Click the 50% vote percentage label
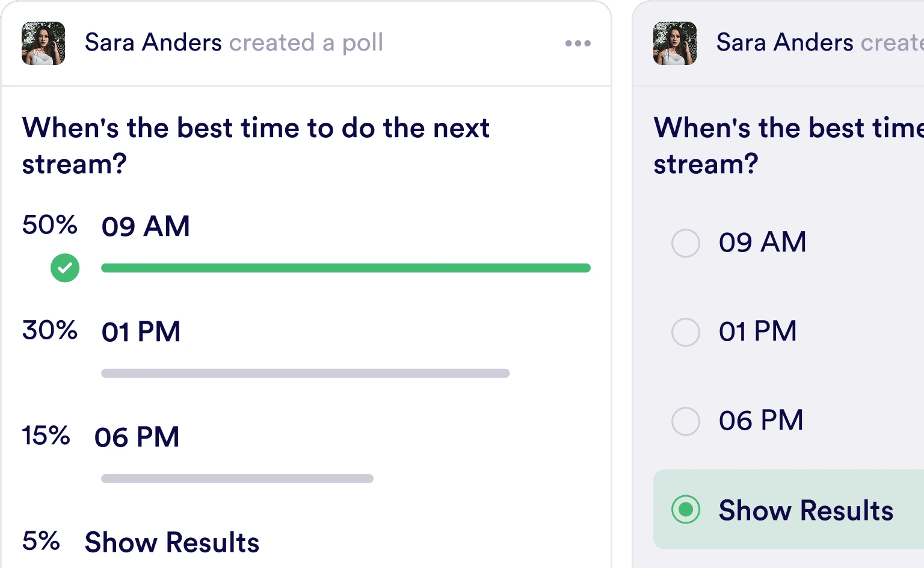Image resolution: width=924 pixels, height=568 pixels. coord(49,225)
